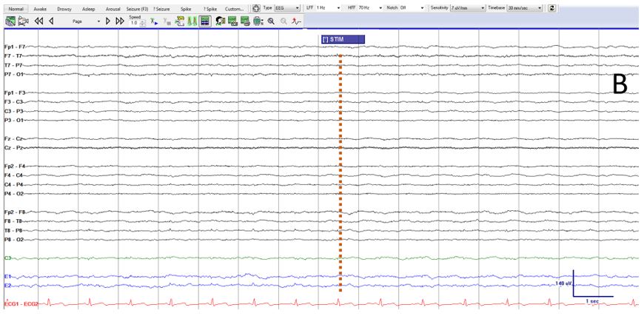This screenshot has height=316, width=644.
Task: Click the Fp1 - F7 channel label
Action: [x=15, y=47]
